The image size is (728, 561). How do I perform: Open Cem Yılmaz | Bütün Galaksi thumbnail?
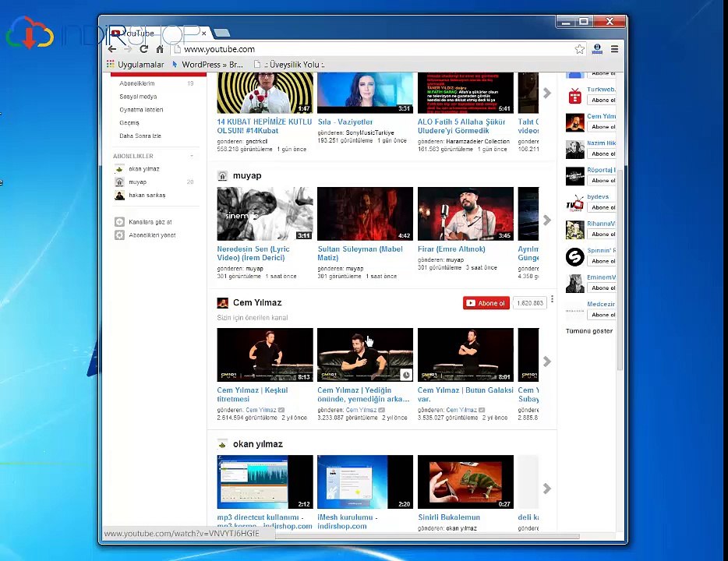[465, 355]
